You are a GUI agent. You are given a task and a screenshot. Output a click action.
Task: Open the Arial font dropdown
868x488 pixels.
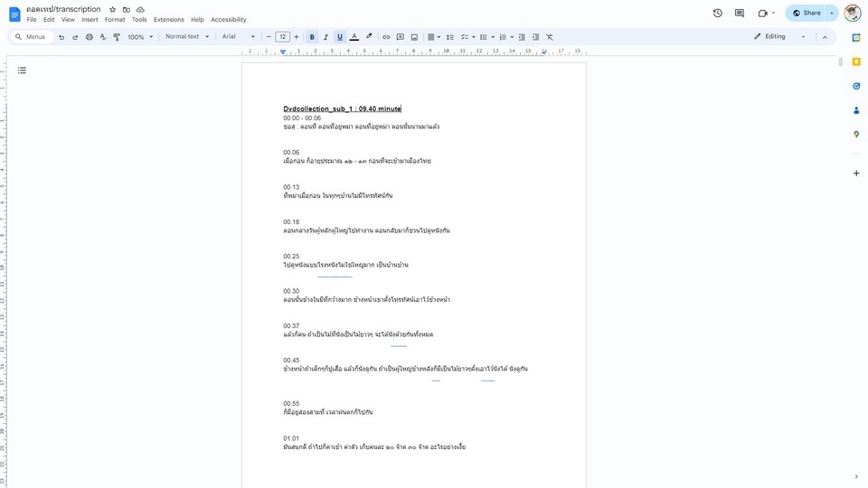point(239,37)
